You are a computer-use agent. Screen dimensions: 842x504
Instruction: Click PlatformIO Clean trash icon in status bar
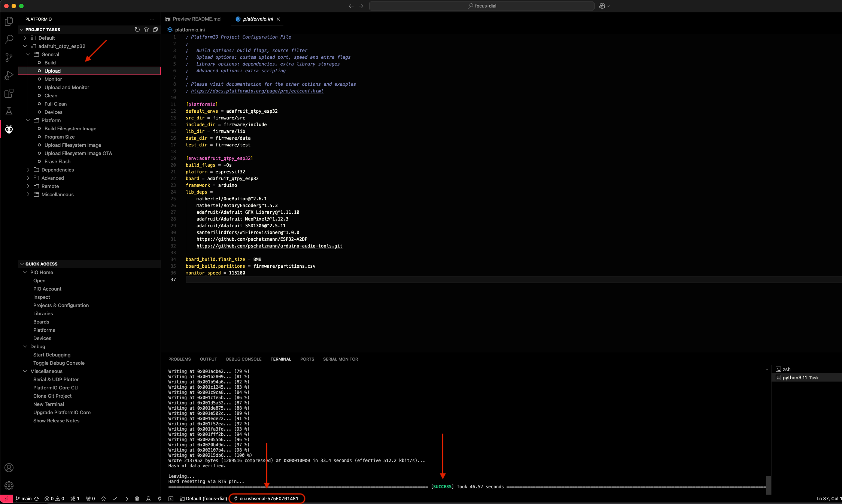(x=137, y=499)
